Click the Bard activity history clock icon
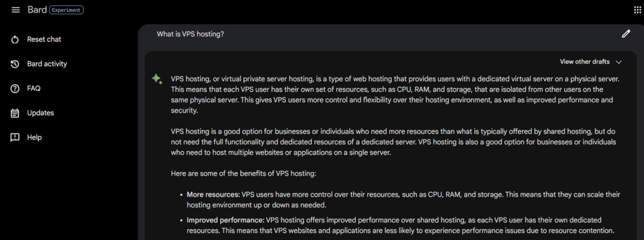This screenshot has width=644, height=240. click(x=15, y=64)
